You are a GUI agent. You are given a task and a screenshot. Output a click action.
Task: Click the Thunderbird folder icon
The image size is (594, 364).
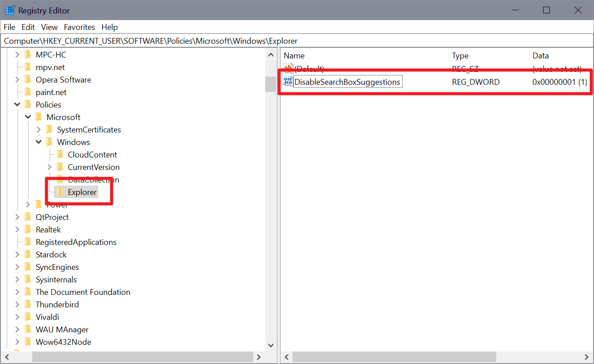tap(28, 305)
